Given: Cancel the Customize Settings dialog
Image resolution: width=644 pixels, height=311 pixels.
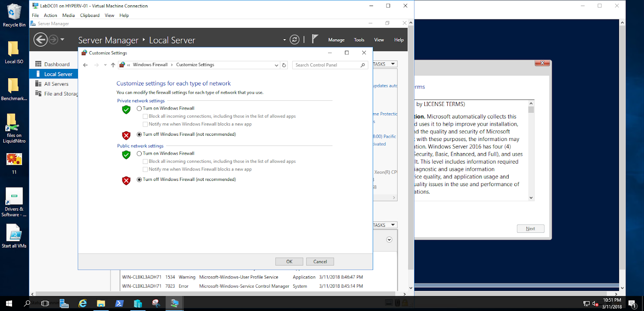Looking at the screenshot, I should tap(320, 261).
